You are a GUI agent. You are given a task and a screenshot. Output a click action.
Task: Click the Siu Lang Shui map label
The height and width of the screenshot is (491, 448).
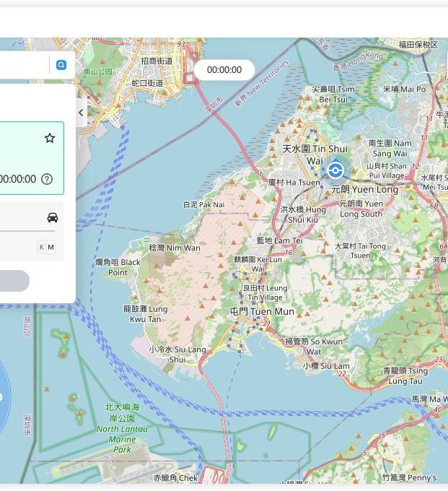tap(177, 354)
